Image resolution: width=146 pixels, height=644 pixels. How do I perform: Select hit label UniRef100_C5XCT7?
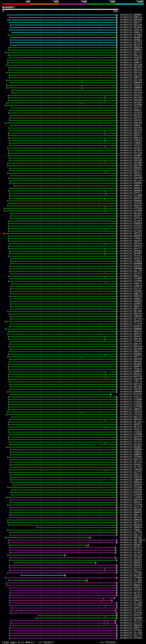click(131, 108)
